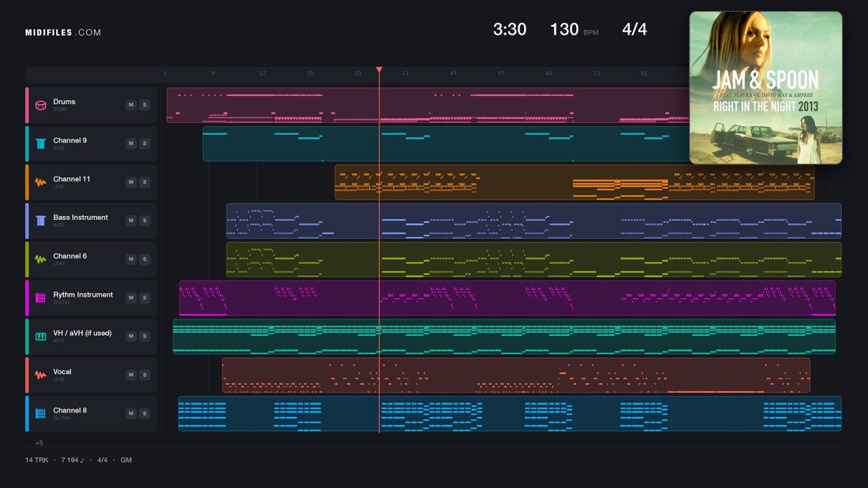Screen dimensions: 868x488
Task: Click the Drums track pink color strip
Action: (x=27, y=105)
